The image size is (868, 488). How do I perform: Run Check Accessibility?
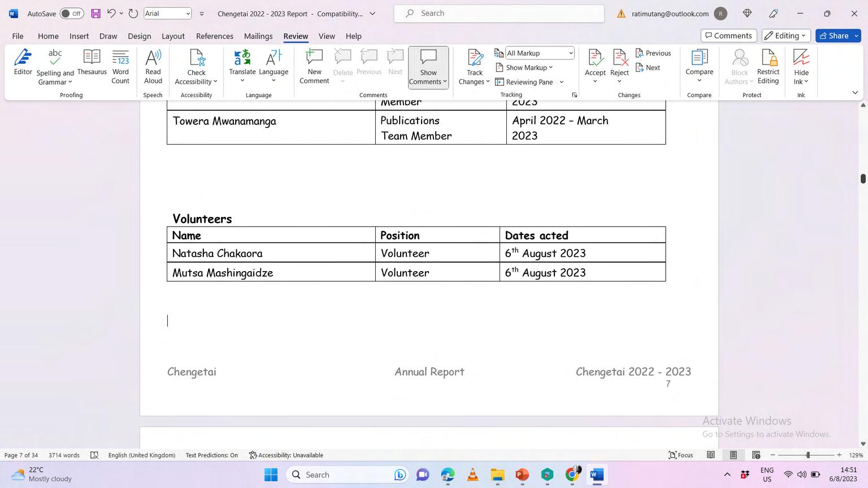(x=196, y=67)
